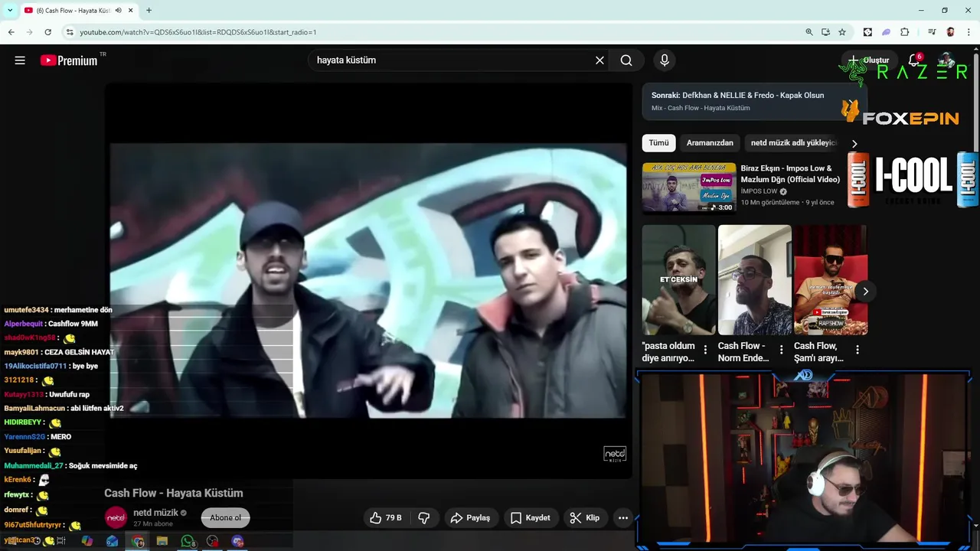Like the video with 79 B
The image size is (980, 551).
click(386, 518)
